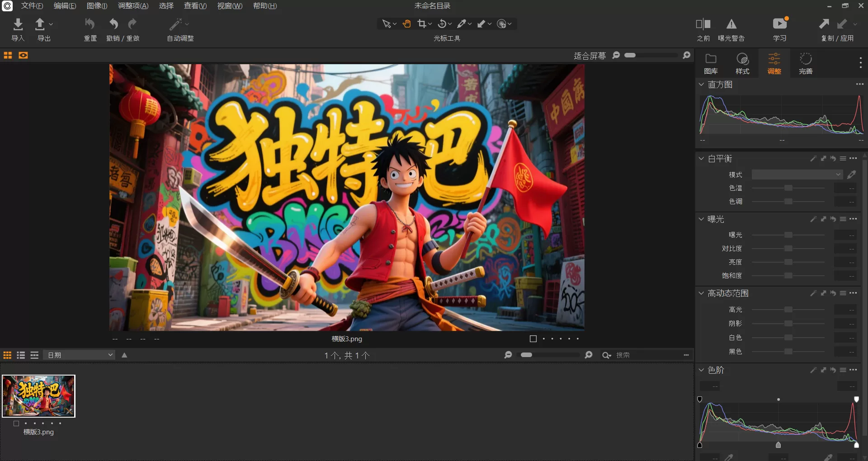Open the 图像 menu
Screen dimensions: 868x461
pos(96,6)
